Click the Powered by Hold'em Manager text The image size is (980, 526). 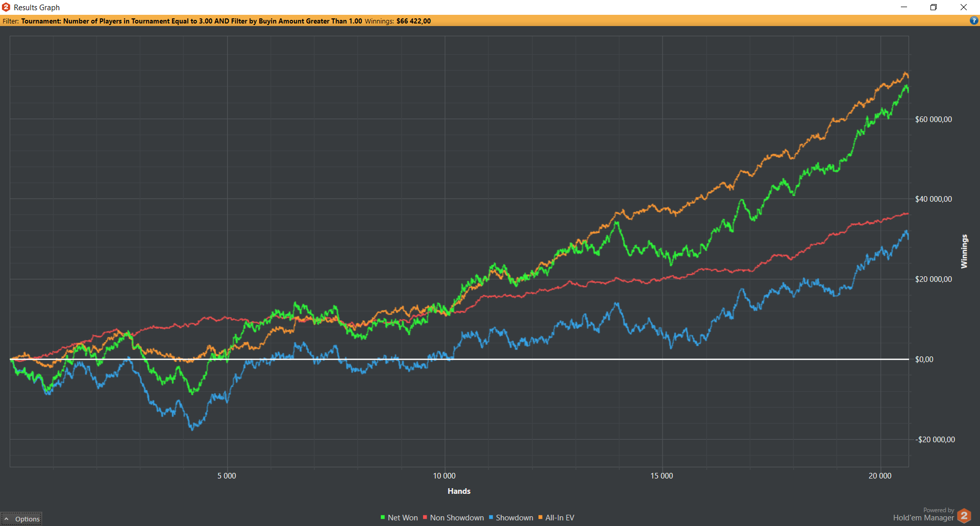coord(923,515)
